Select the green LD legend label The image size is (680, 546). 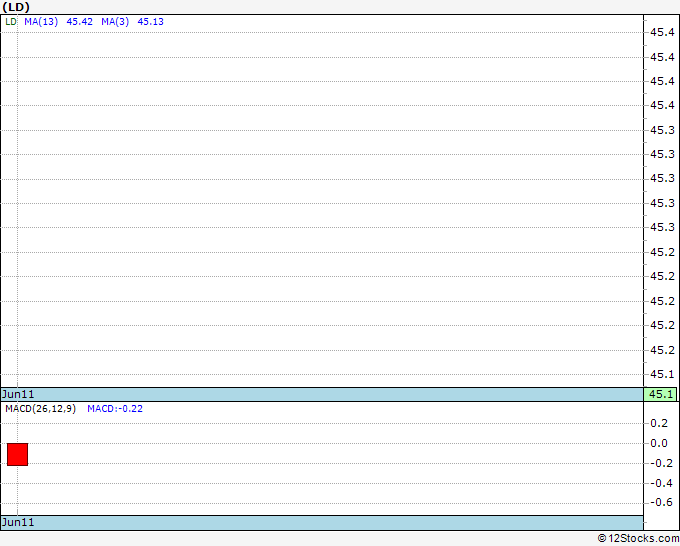pyautogui.click(x=11, y=22)
